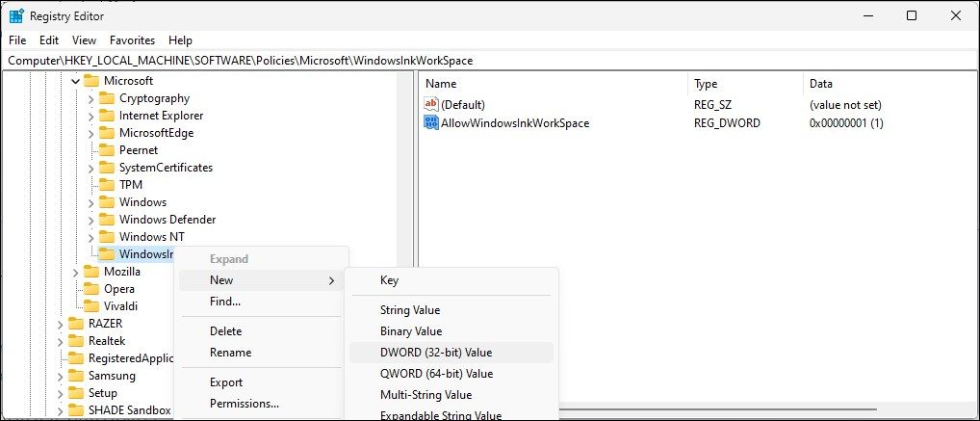This screenshot has height=421, width=980.
Task: Click the Data column header
Action: (890, 84)
